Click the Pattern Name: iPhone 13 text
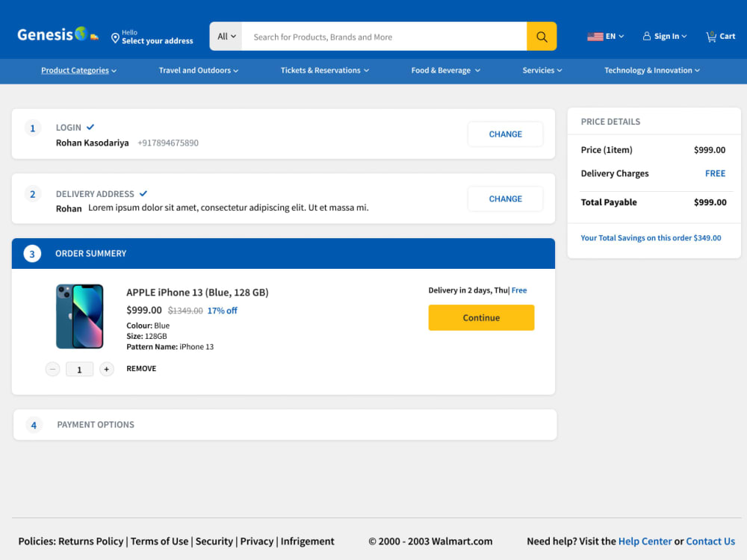 coord(170,346)
